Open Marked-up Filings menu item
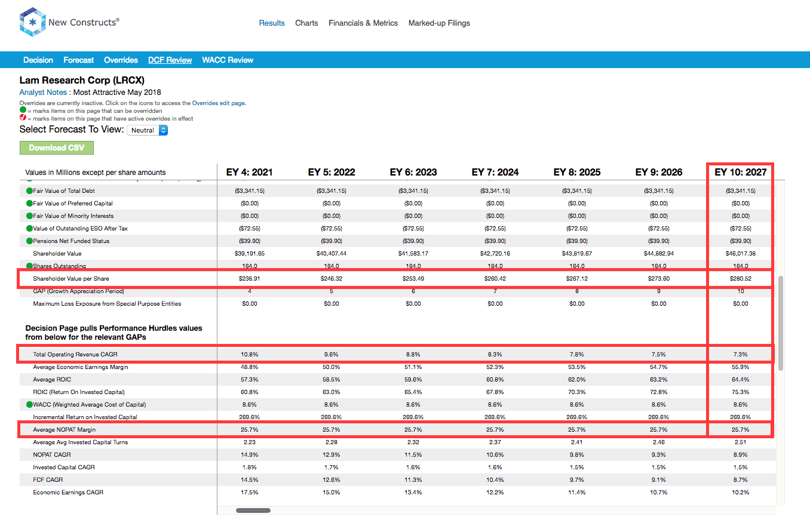 click(x=439, y=23)
